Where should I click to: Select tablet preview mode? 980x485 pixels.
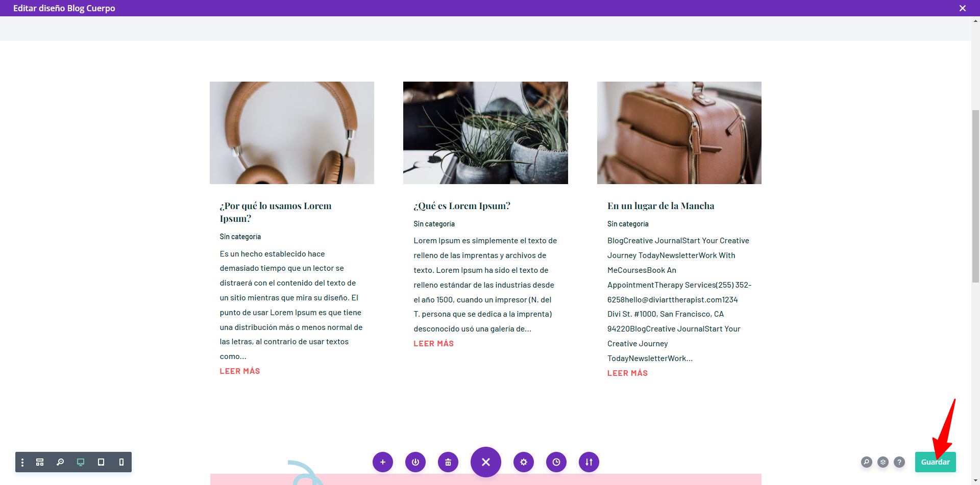click(x=101, y=462)
